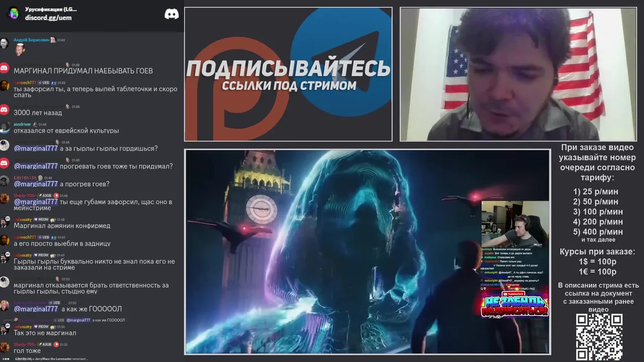Image resolution: width=644 pixels, height=362 pixels.
Task: Click @marginal777 mention before 'а прогрев гоев?'
Action: click(x=36, y=184)
